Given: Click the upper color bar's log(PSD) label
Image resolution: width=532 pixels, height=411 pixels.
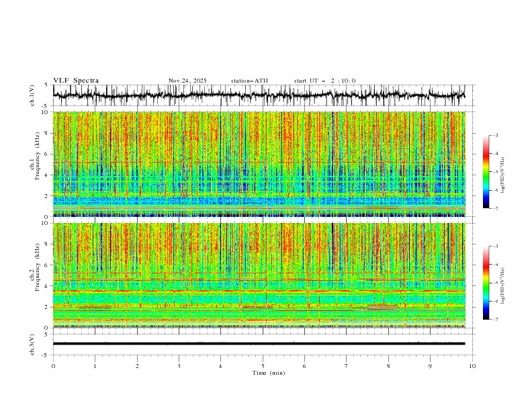Looking at the screenshot, I should (x=503, y=175).
